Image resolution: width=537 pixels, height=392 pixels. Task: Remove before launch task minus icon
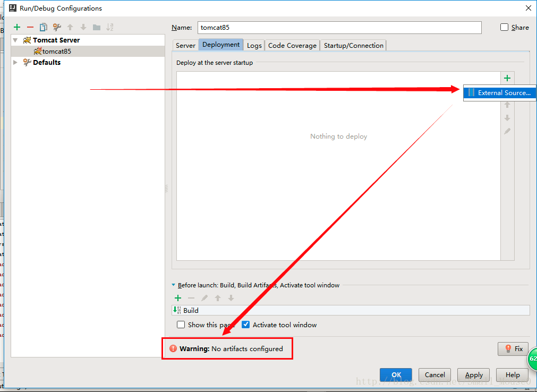click(191, 298)
